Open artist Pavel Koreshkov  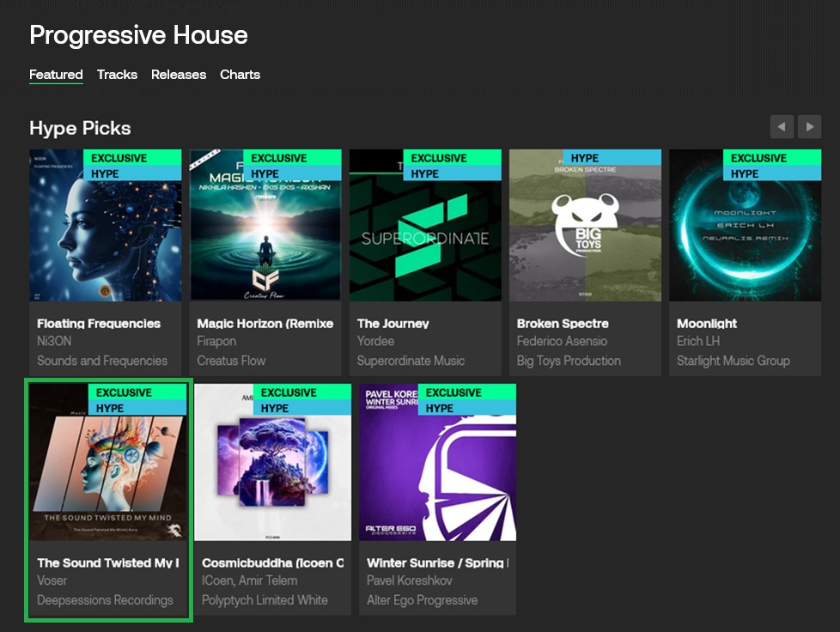[410, 580]
